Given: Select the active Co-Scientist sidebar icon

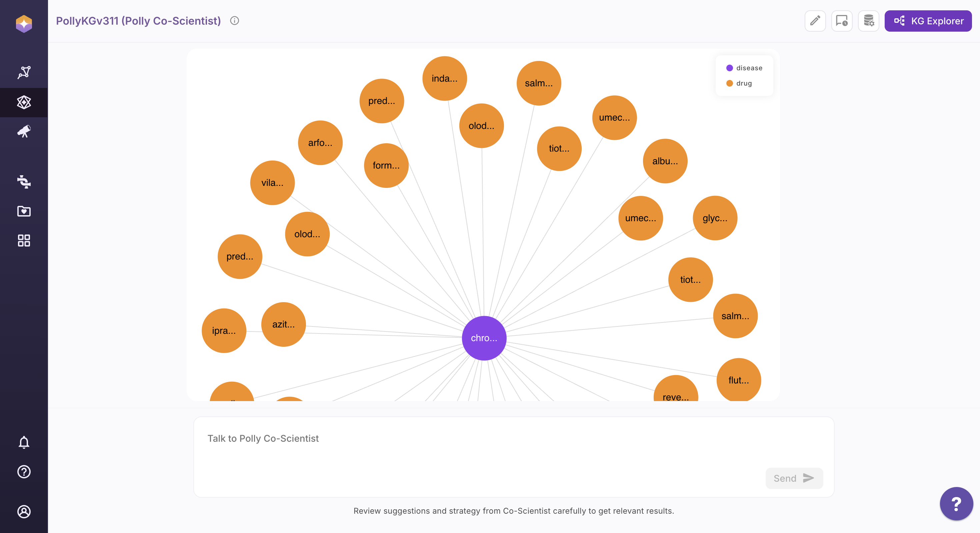Looking at the screenshot, I should pos(24,102).
